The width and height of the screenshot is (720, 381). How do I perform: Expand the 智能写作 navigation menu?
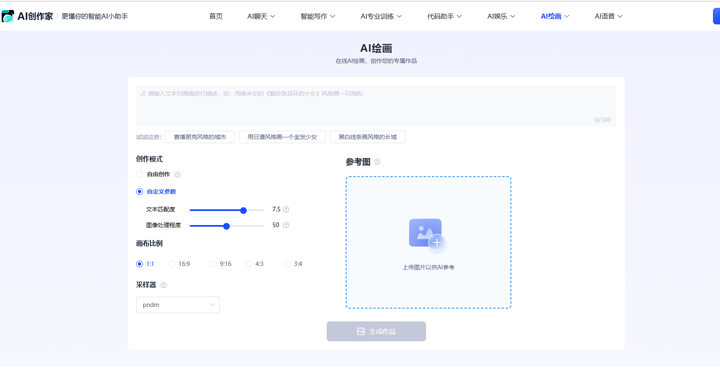(318, 16)
